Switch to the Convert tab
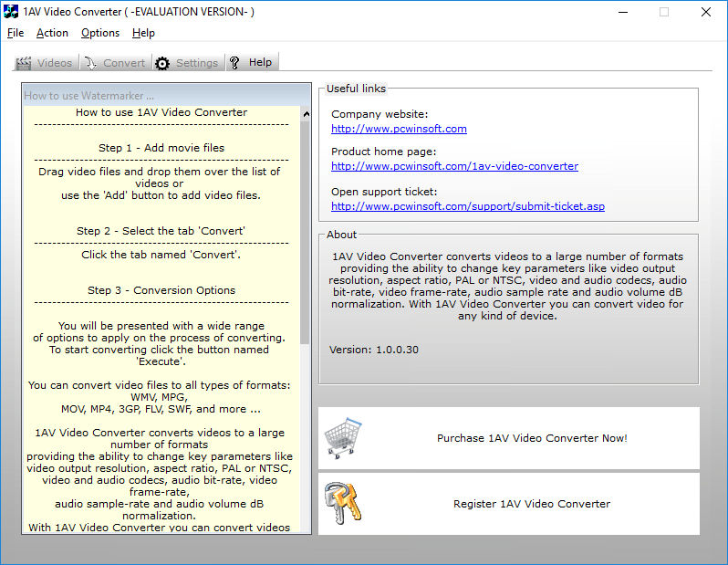Image resolution: width=728 pixels, height=565 pixels. [116, 63]
